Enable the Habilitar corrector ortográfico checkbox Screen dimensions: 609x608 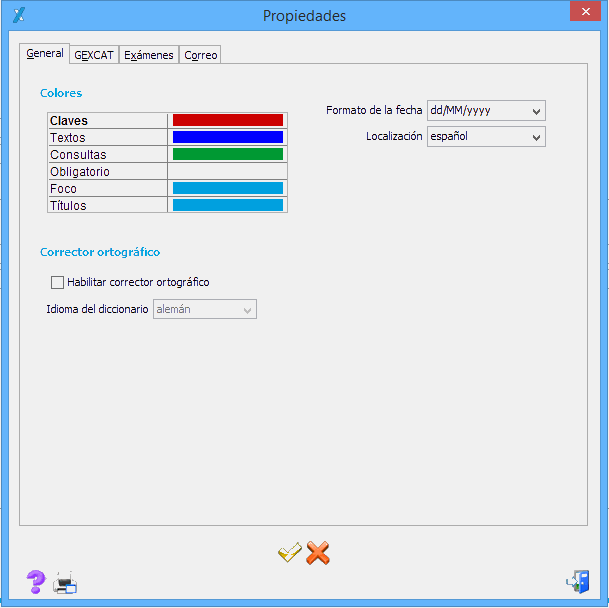point(57,282)
